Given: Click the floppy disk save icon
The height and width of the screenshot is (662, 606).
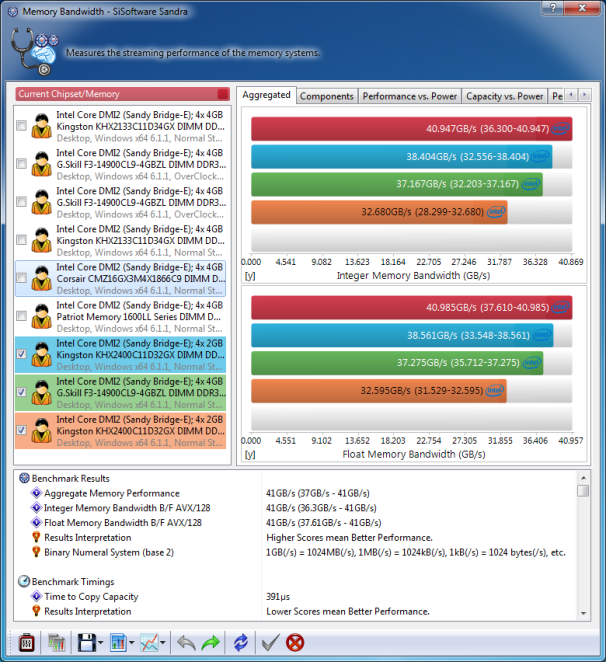Looking at the screenshot, I should click(87, 643).
